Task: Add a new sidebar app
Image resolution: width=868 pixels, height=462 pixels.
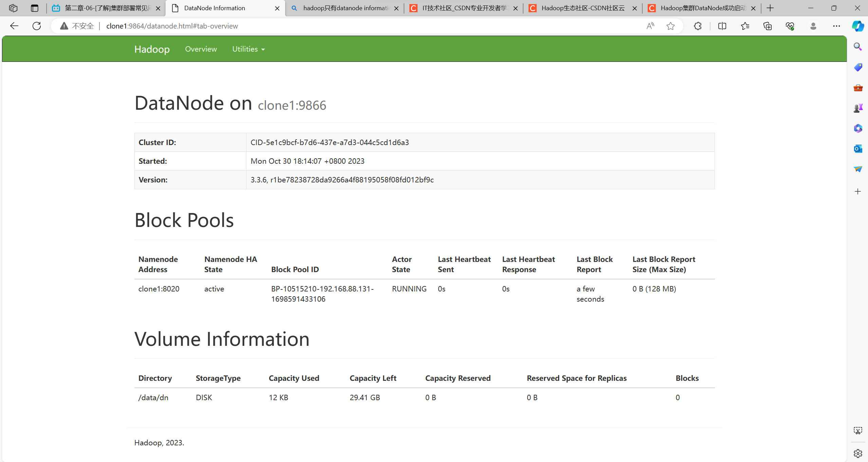Action: (x=858, y=192)
